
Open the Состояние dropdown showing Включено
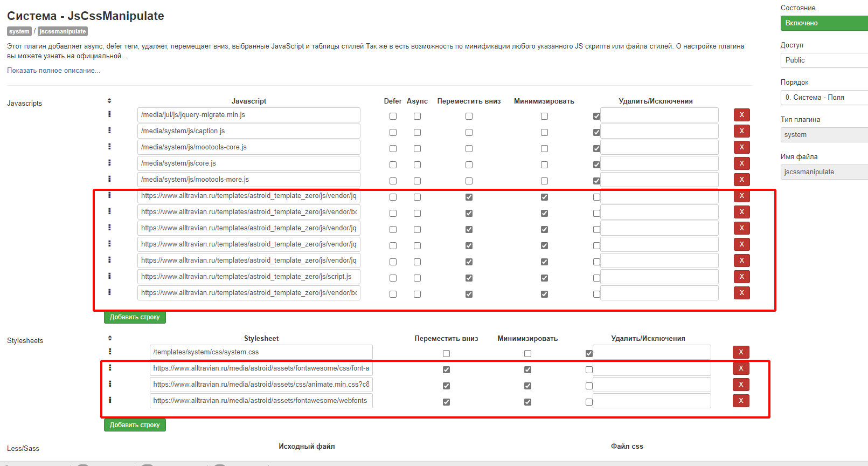click(824, 23)
